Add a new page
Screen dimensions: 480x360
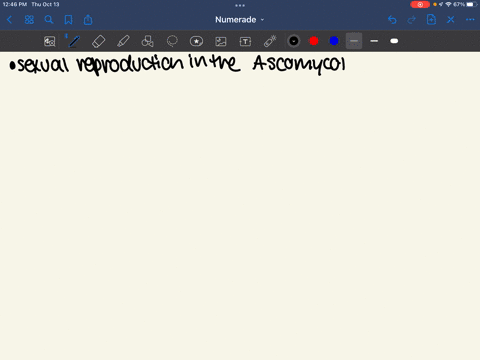(431, 20)
